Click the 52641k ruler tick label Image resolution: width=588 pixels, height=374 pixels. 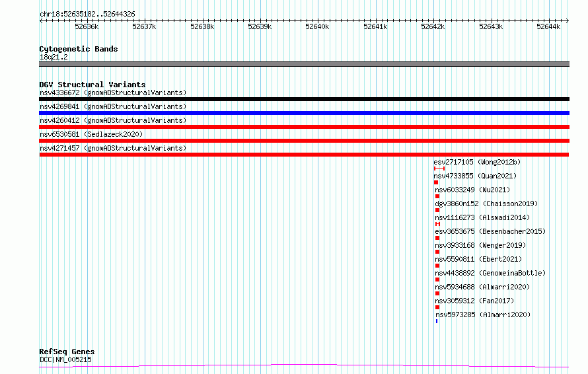click(x=375, y=26)
